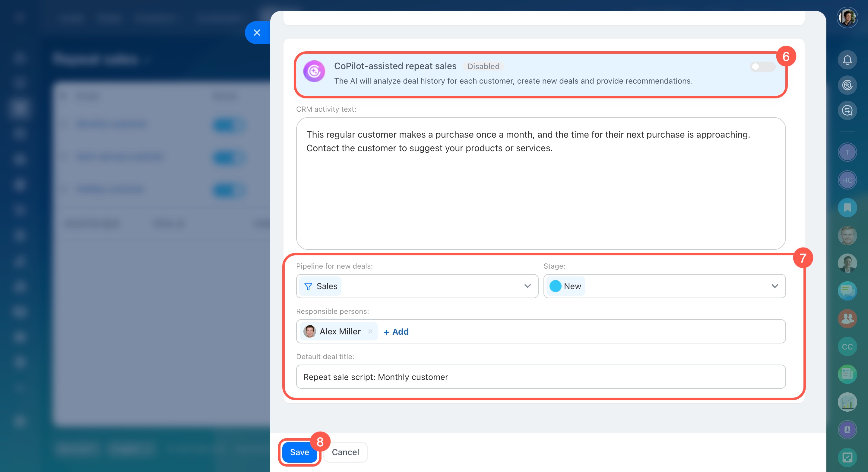Click the Save button

(x=299, y=452)
